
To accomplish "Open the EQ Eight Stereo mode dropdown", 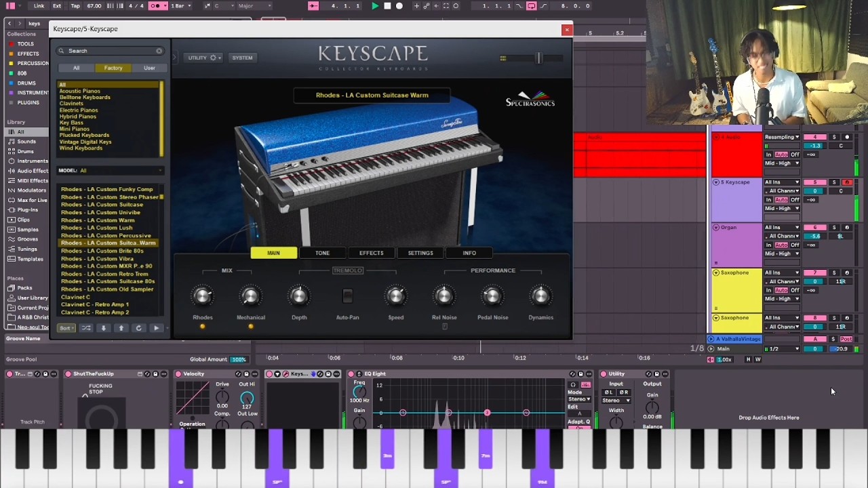I will tap(579, 399).
